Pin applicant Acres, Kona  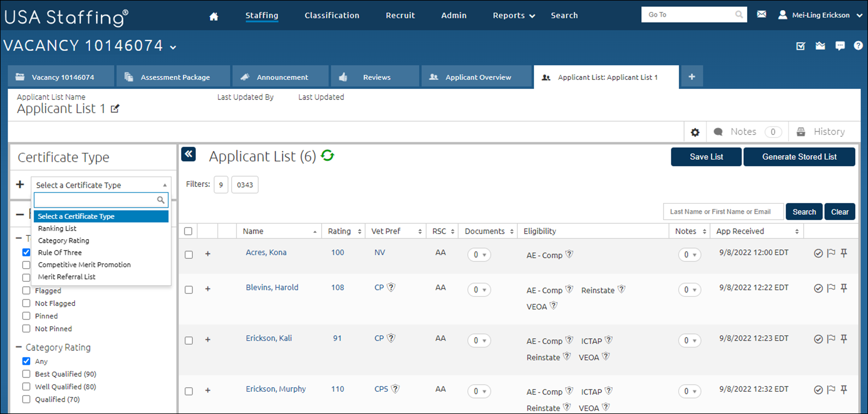[844, 253]
